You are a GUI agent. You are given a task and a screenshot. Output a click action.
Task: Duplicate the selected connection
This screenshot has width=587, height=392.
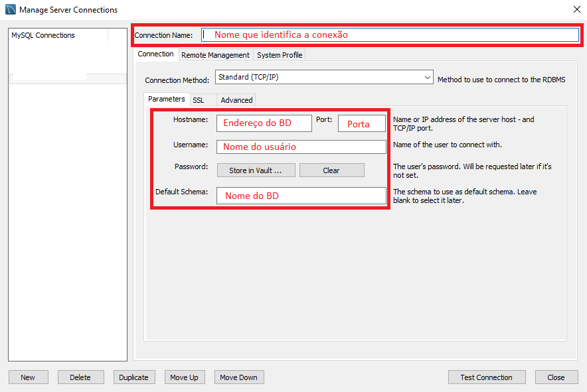134,377
